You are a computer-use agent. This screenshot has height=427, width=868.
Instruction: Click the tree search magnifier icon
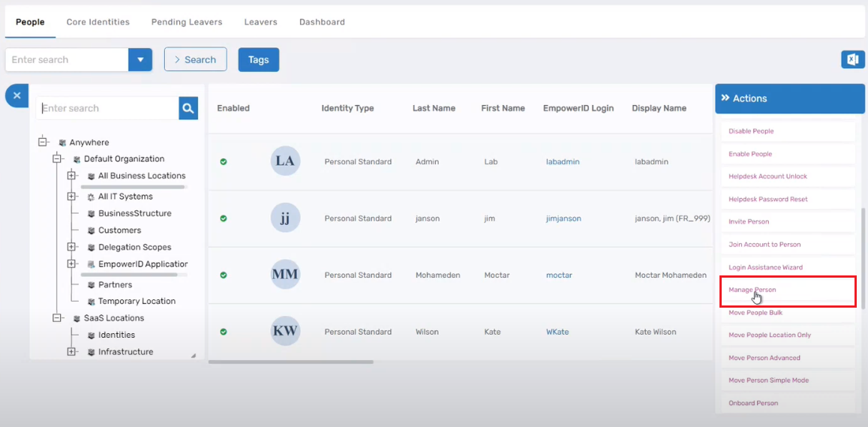(x=188, y=108)
